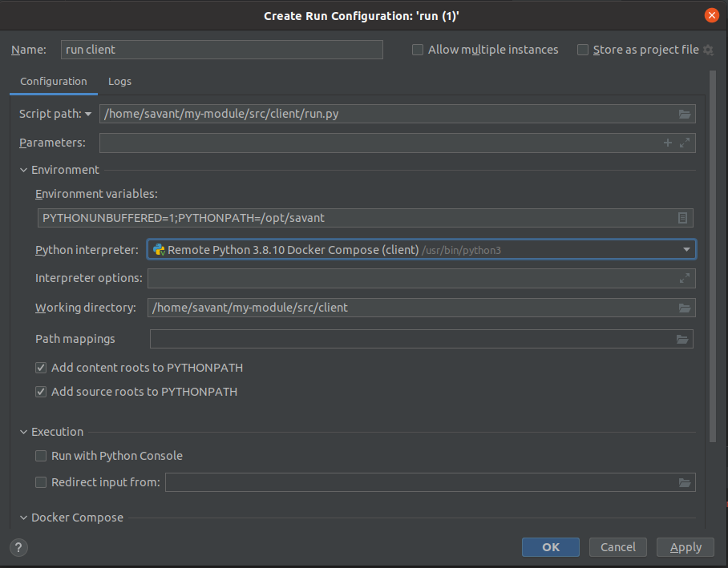728x568 pixels.
Task: Expand the Interpreter options field
Action: 685,279
